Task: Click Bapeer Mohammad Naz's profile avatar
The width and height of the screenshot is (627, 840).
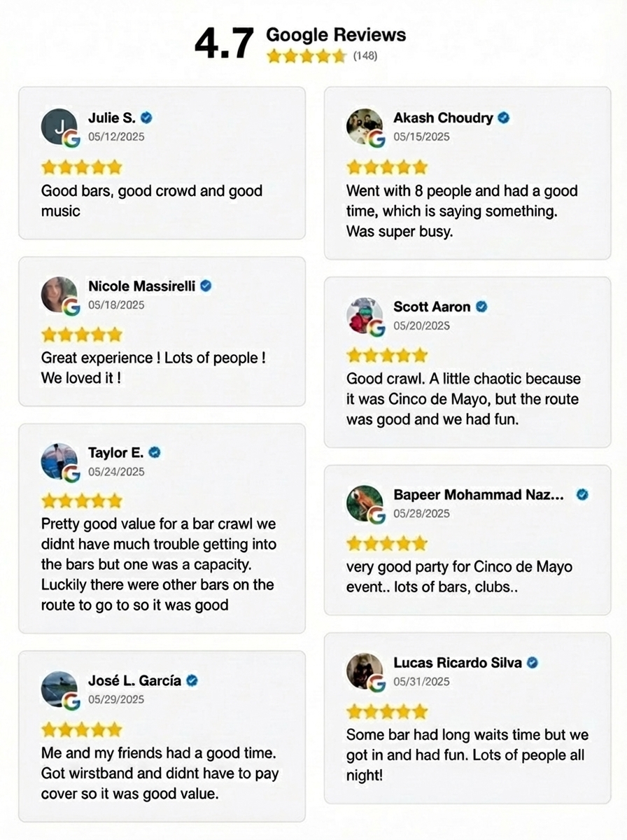Action: point(365,503)
